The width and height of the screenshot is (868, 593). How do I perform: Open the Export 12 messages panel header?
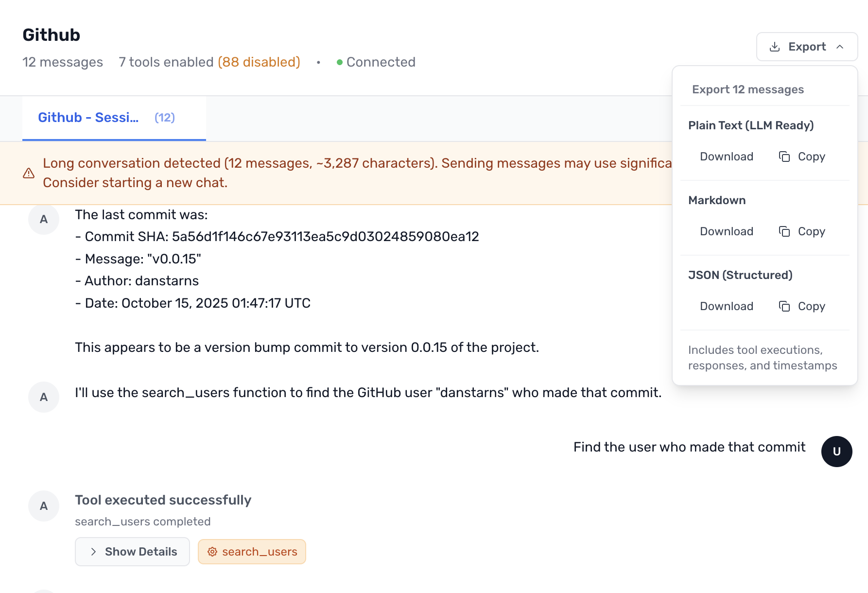coord(747,89)
